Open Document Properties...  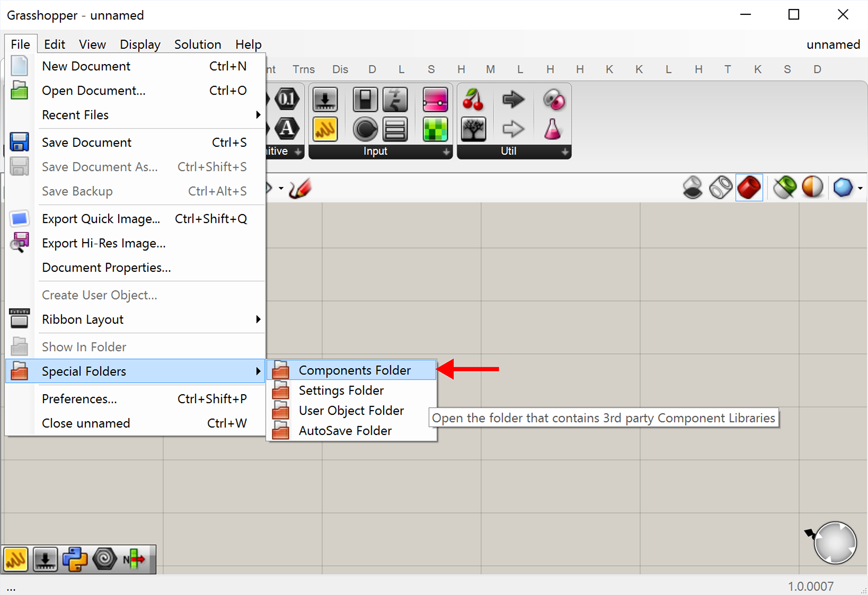(136, 268)
